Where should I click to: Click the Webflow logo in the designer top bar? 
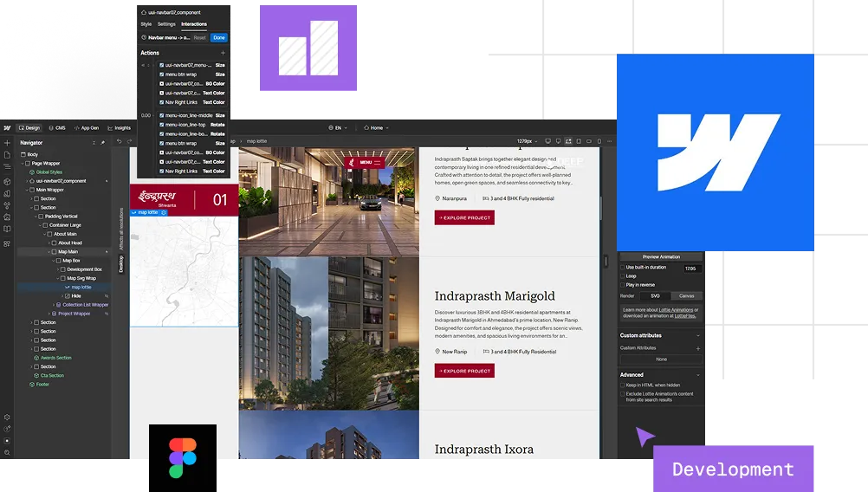pos(7,128)
